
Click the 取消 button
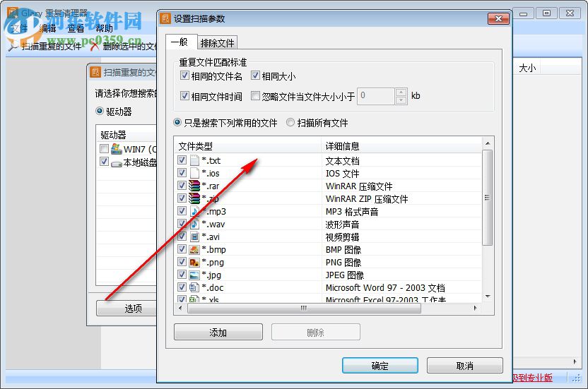464,366
